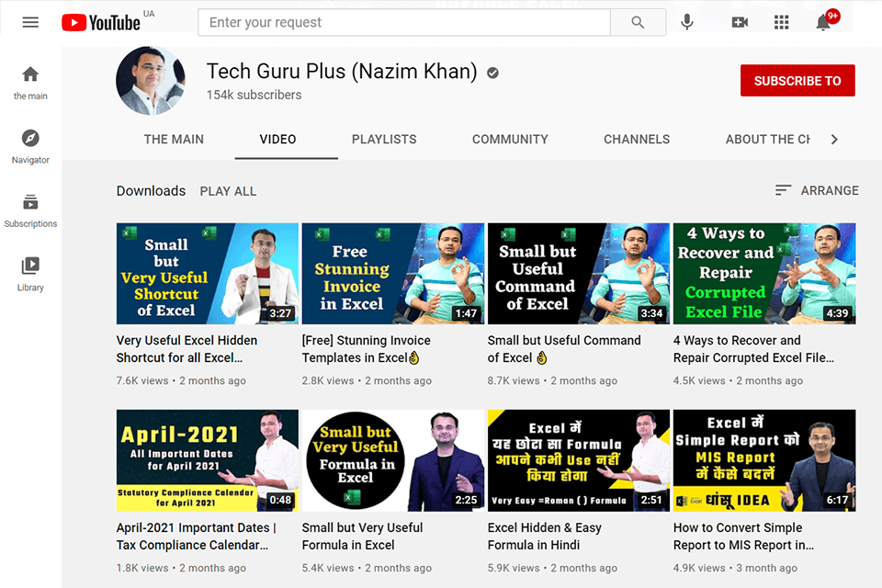The image size is (882, 588).
Task: Open title Small but Very Useful Formula
Action: (362, 537)
